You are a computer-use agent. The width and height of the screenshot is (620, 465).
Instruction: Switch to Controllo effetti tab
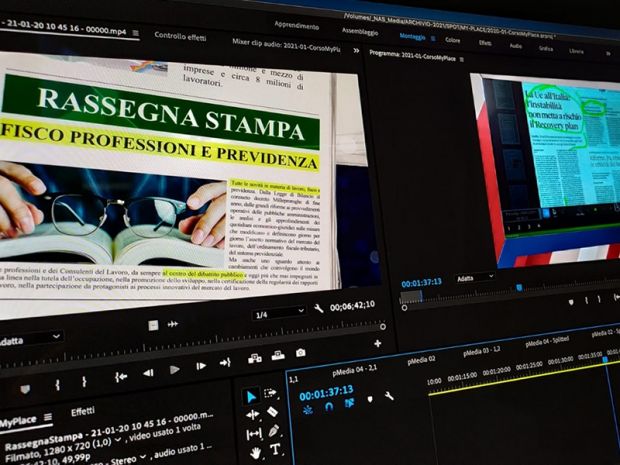point(180,36)
